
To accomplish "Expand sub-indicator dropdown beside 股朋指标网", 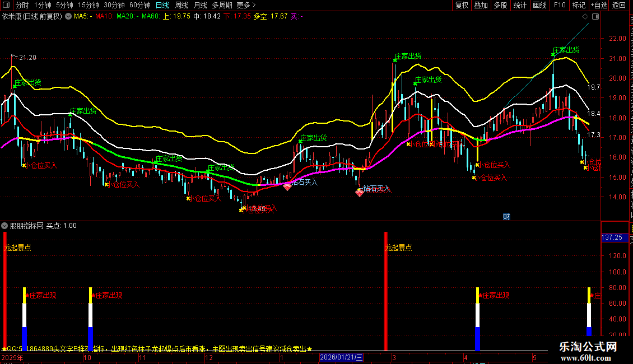I will (x=4, y=226).
